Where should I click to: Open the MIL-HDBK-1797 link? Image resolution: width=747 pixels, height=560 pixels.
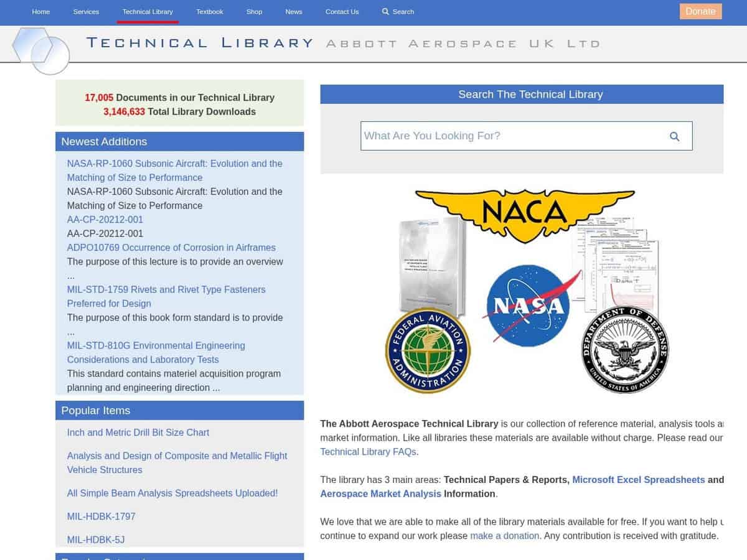(101, 516)
